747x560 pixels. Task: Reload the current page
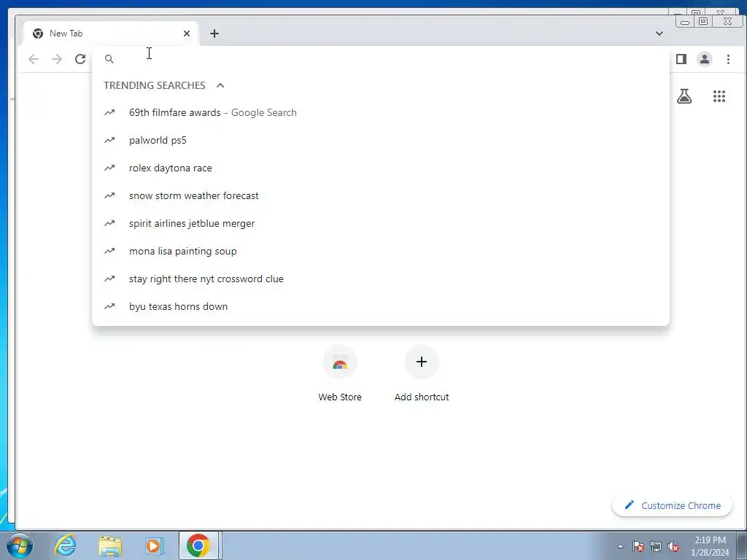[80, 59]
